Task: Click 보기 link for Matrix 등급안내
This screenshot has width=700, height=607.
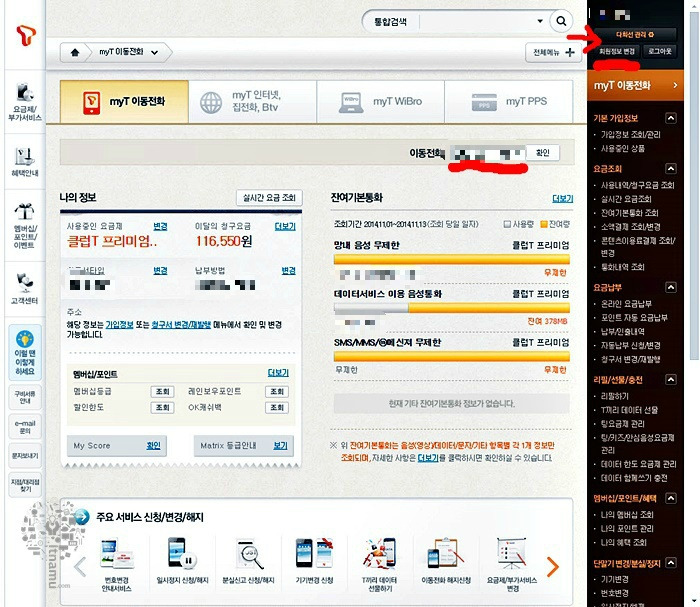Action: click(280, 445)
